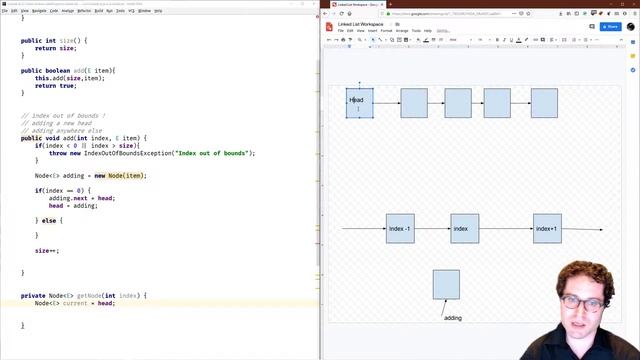Open the highlight color picker
This screenshot has width=640, height=360.
coord(527,40)
